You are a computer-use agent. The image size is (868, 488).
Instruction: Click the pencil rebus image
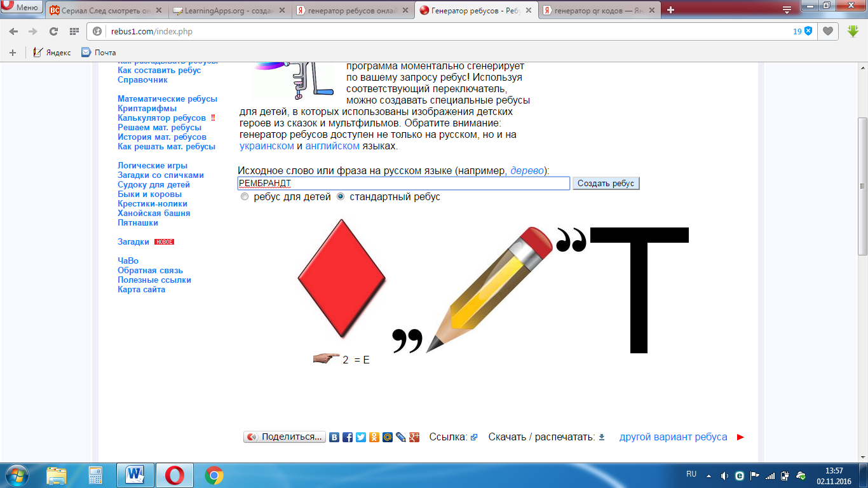point(489,289)
